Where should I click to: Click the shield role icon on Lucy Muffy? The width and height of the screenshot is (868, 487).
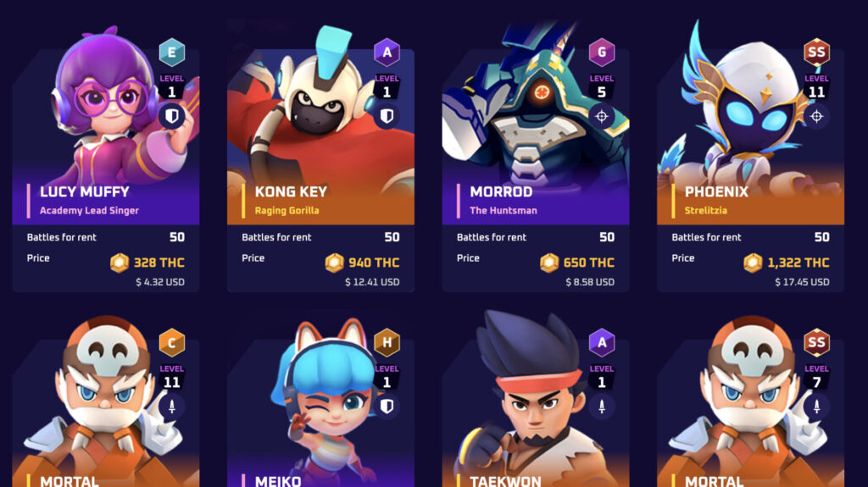[171, 116]
